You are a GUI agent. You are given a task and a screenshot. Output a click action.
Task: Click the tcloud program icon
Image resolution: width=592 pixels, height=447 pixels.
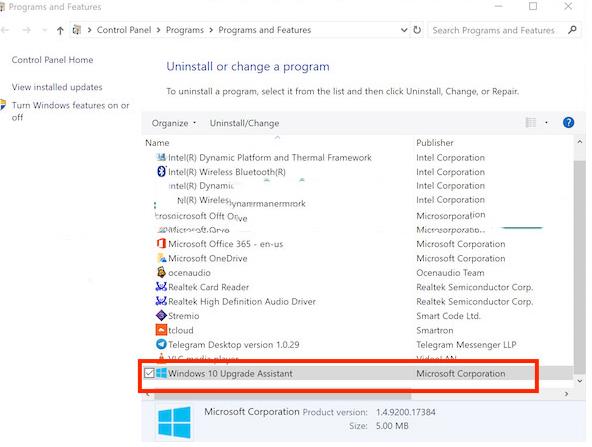161,330
